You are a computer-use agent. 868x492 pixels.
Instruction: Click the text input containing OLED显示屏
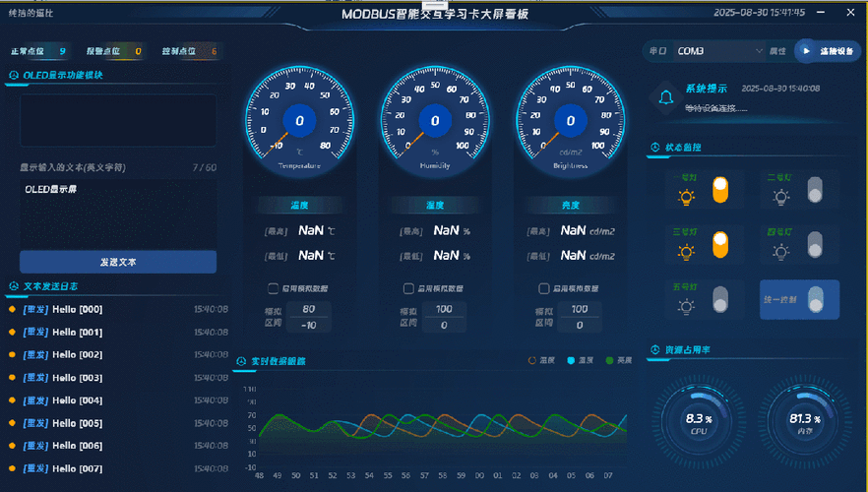click(x=118, y=215)
